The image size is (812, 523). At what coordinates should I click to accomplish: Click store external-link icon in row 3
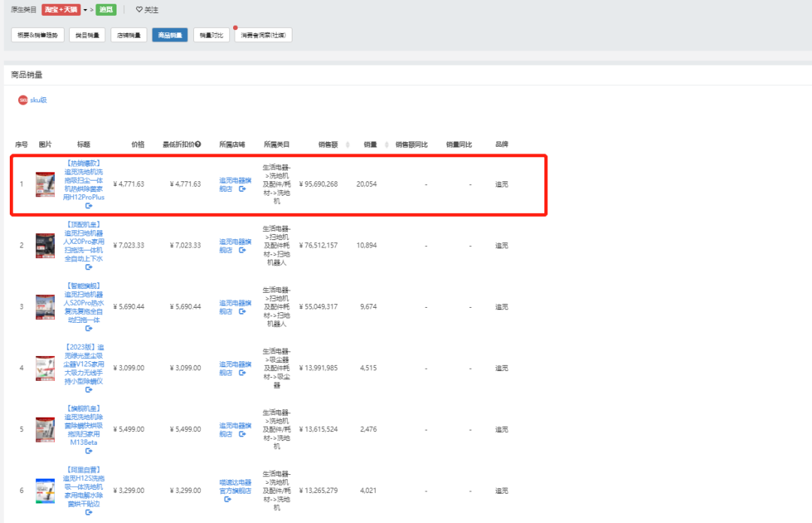click(242, 312)
